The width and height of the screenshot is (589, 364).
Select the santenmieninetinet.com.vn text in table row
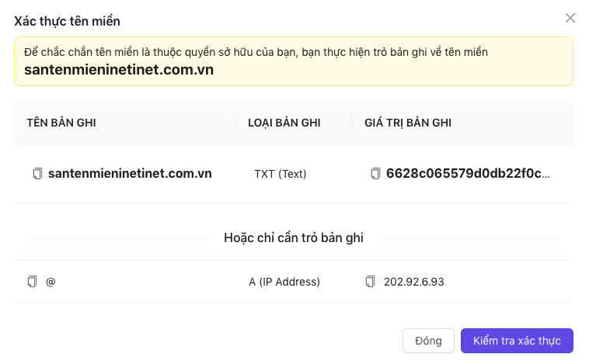coord(130,173)
